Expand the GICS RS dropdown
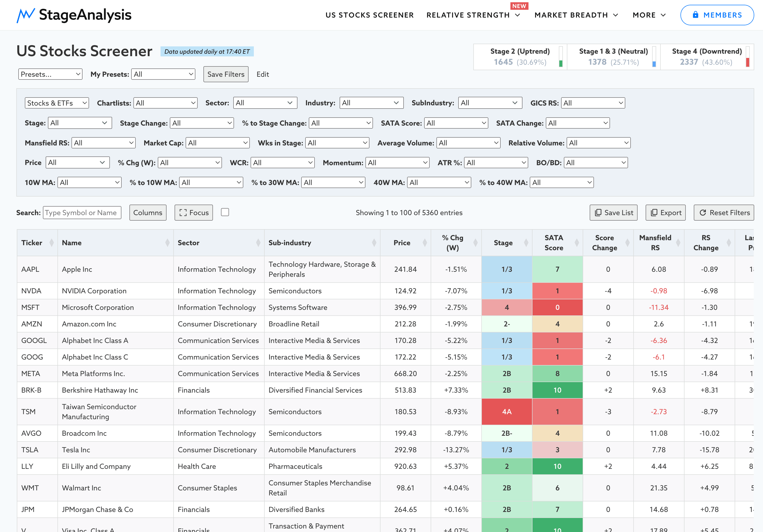The height and width of the screenshot is (532, 763). tap(593, 103)
